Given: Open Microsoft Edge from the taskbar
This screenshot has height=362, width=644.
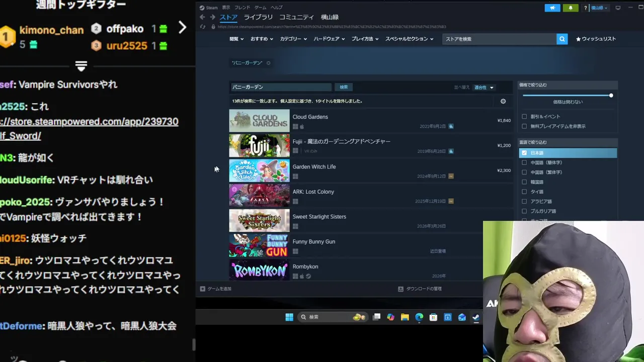Looking at the screenshot, I should [x=419, y=317].
